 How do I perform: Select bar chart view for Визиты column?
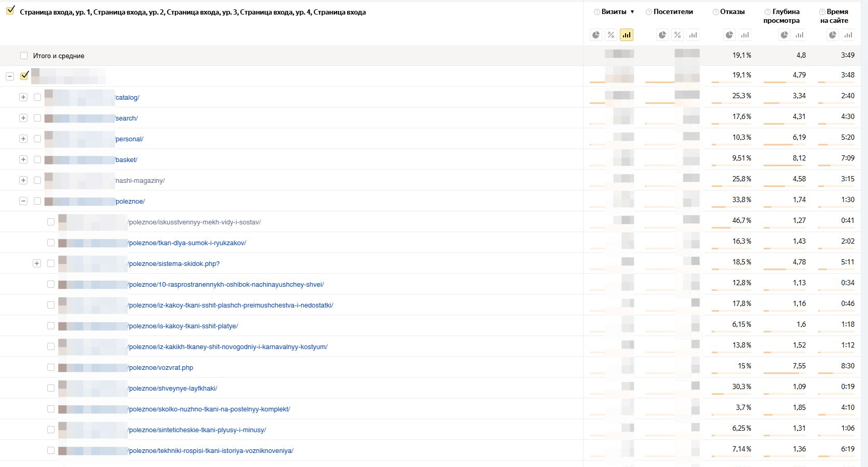(627, 35)
